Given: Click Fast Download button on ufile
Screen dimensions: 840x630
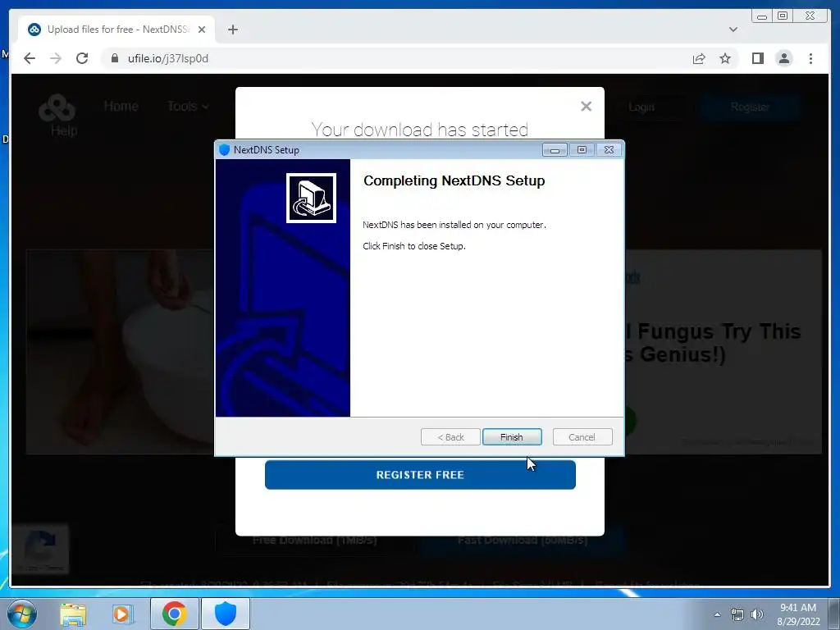Looking at the screenshot, I should [523, 540].
